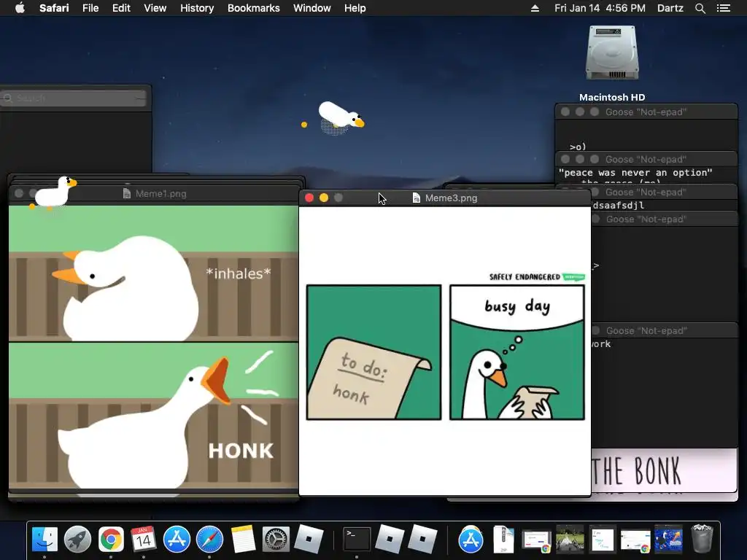This screenshot has height=560, width=747.
Task: Open the History menu
Action: 197,8
